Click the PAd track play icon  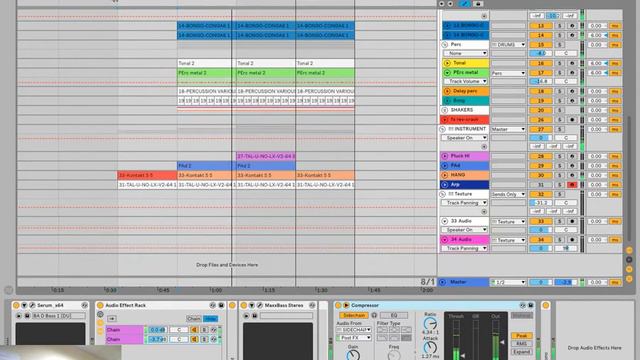pos(445,166)
